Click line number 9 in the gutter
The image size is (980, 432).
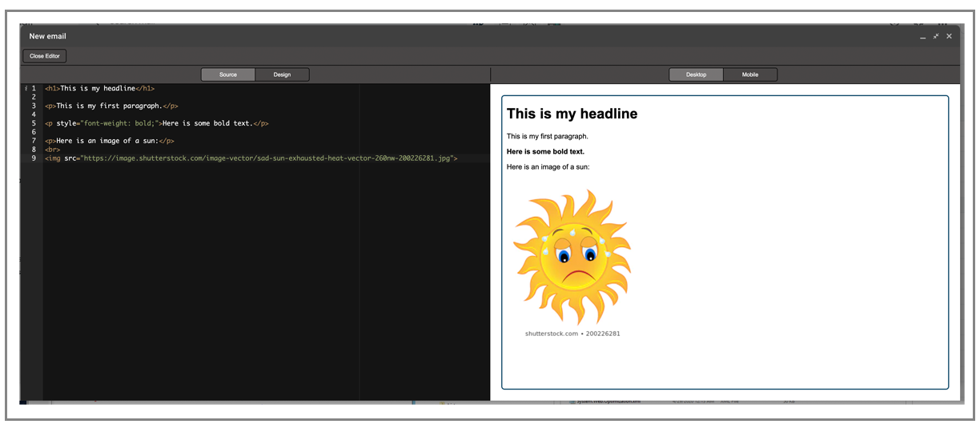[x=34, y=158]
